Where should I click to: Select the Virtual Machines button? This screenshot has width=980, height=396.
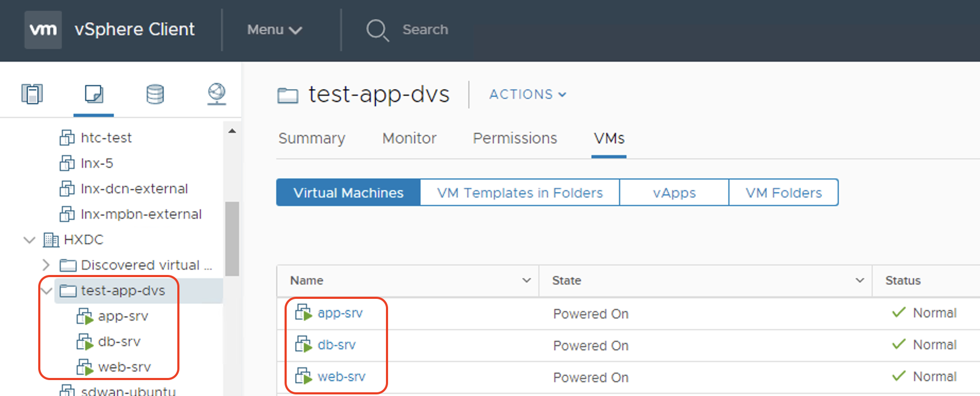pos(348,192)
